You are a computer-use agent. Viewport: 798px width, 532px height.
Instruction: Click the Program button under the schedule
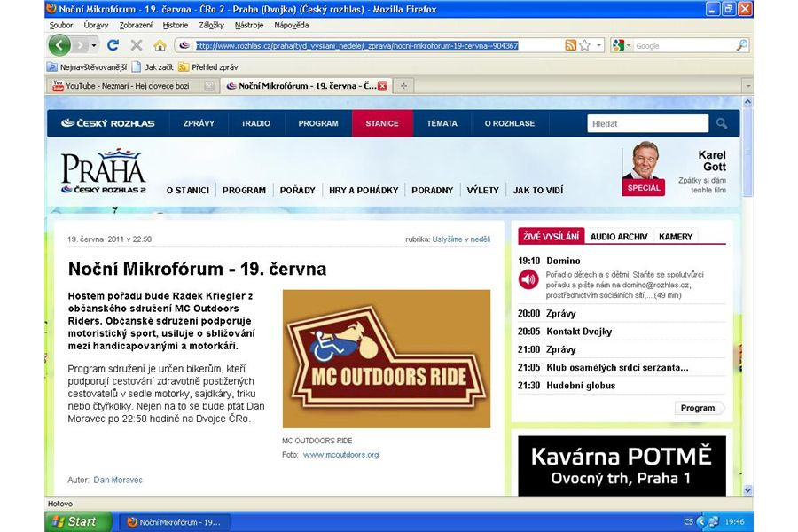tap(698, 408)
